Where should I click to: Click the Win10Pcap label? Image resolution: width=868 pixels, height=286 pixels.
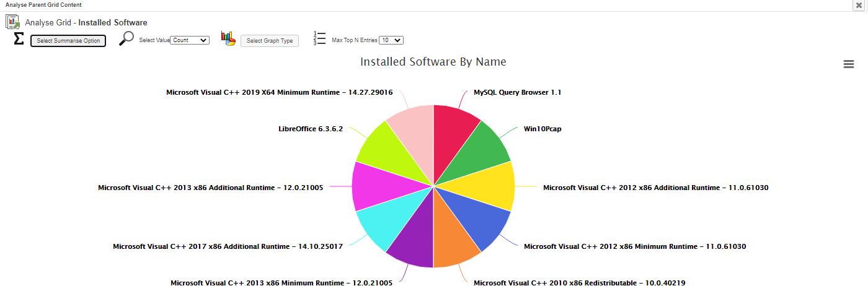coord(542,129)
